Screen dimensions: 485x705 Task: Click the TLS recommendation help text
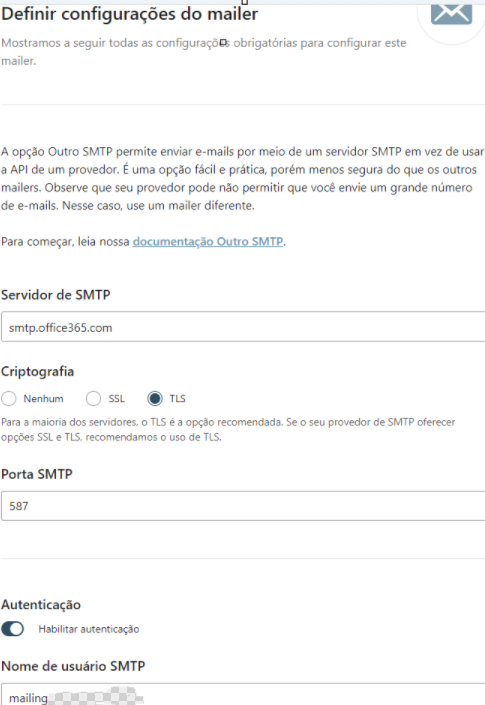[228, 429]
